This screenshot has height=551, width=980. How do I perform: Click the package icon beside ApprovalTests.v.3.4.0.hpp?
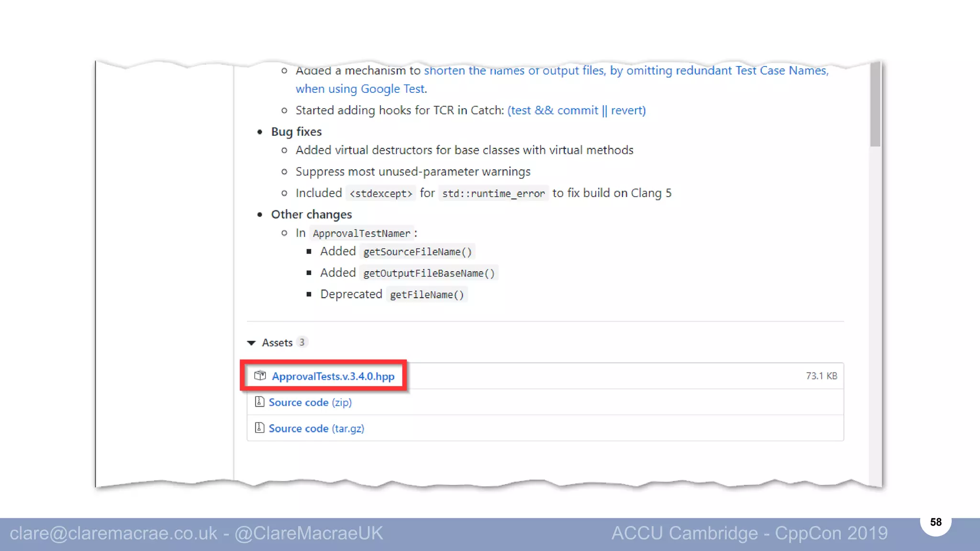[x=260, y=375]
